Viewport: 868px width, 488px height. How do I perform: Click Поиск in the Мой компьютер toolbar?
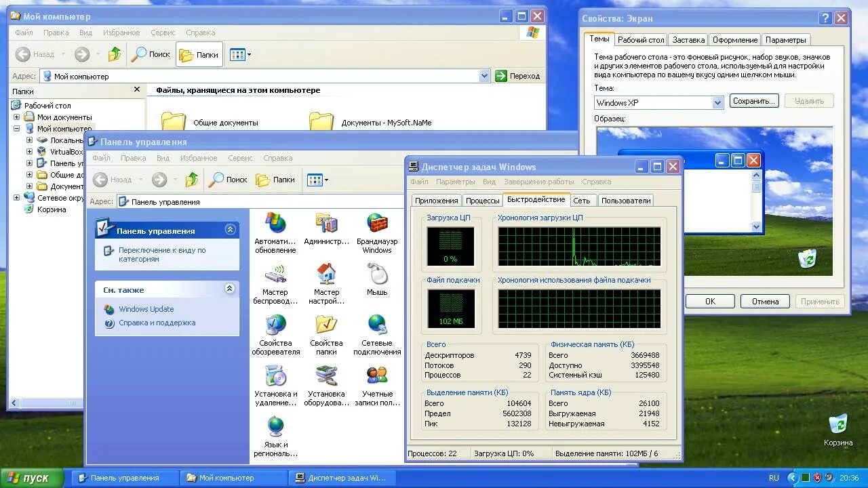coord(151,54)
